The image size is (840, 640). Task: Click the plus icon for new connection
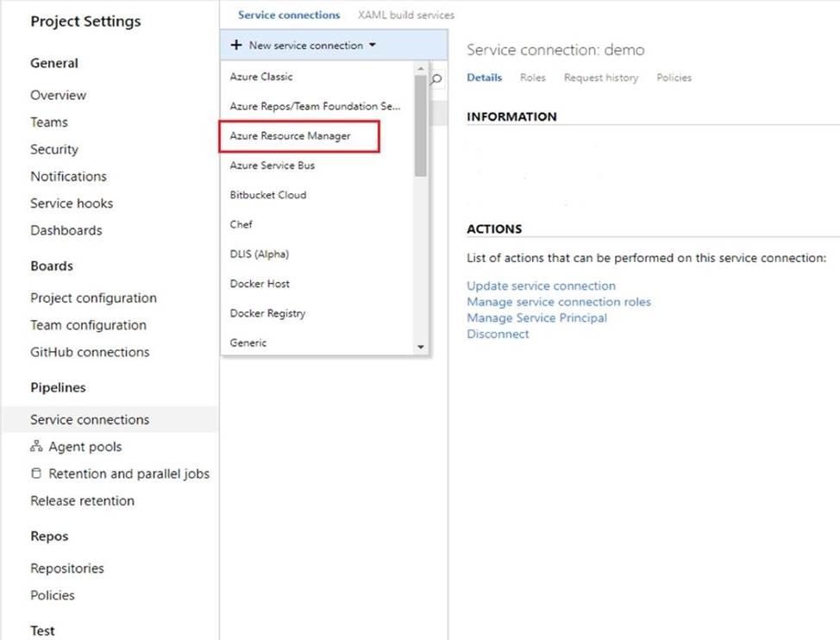[x=236, y=45]
